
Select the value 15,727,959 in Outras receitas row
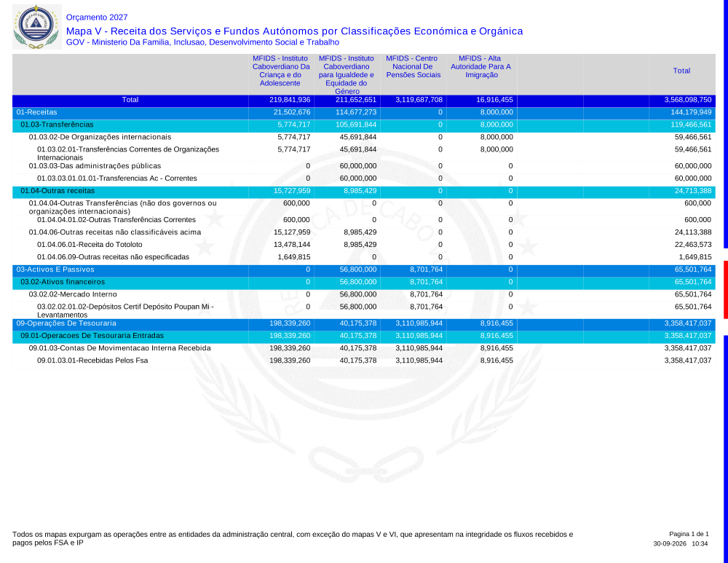click(x=292, y=191)
